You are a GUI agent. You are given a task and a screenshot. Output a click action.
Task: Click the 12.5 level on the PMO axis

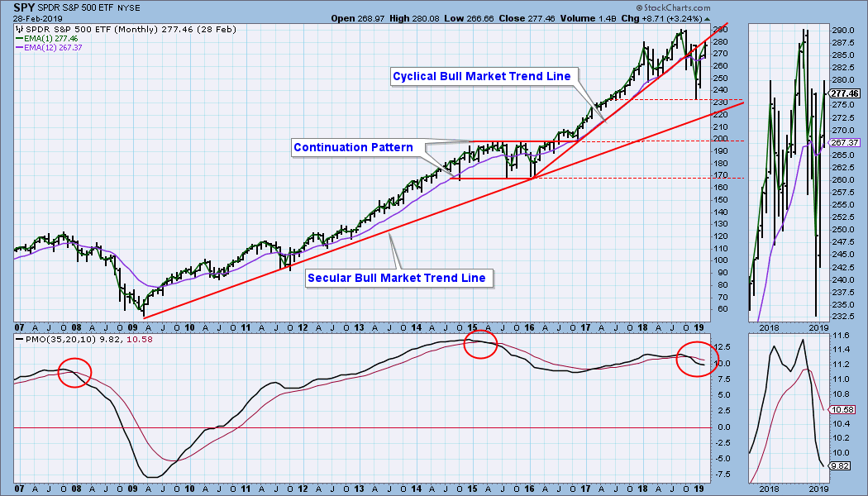tap(723, 347)
